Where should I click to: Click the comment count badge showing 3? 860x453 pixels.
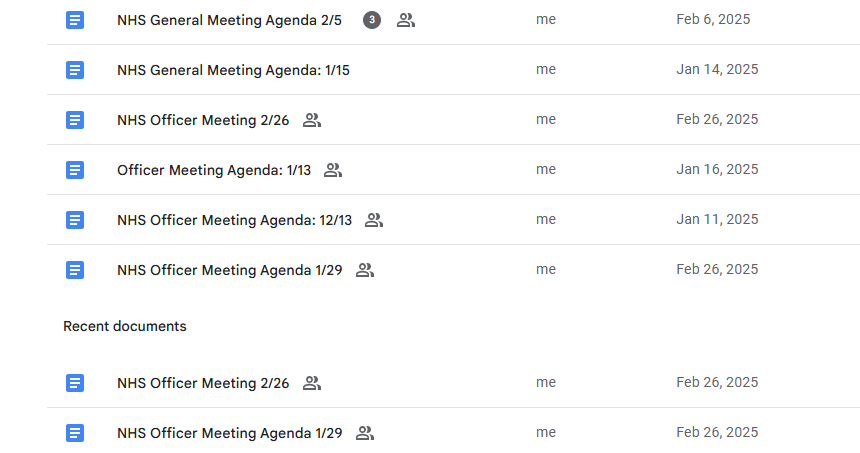click(x=372, y=20)
